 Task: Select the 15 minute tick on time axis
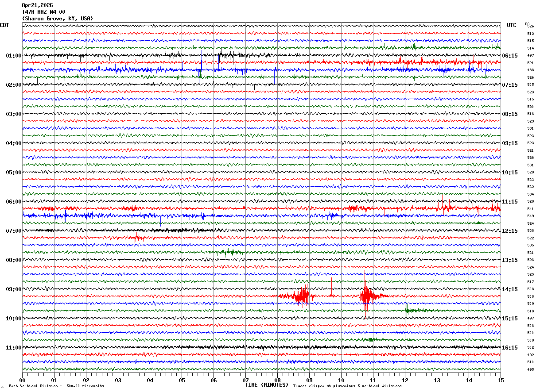[x=501, y=380]
